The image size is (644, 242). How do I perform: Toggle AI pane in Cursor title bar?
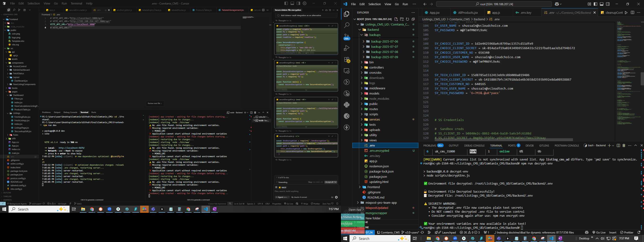299,3
